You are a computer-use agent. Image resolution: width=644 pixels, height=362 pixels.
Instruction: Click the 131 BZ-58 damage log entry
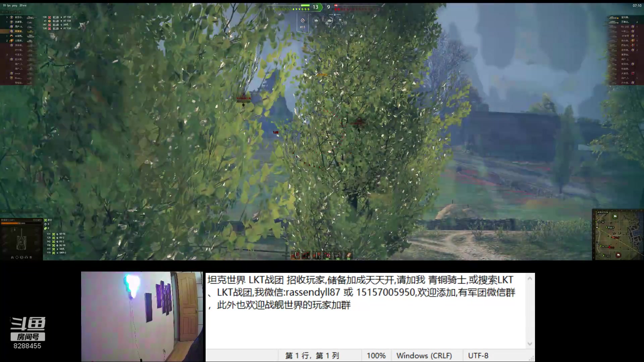(x=56, y=234)
